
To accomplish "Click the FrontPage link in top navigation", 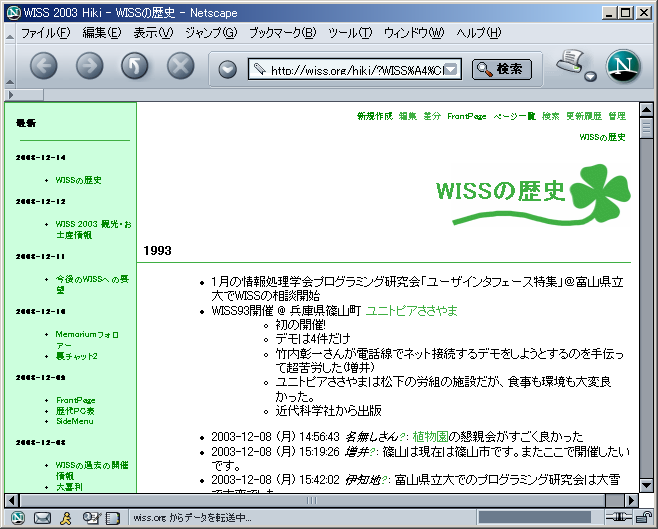I will click(467, 116).
